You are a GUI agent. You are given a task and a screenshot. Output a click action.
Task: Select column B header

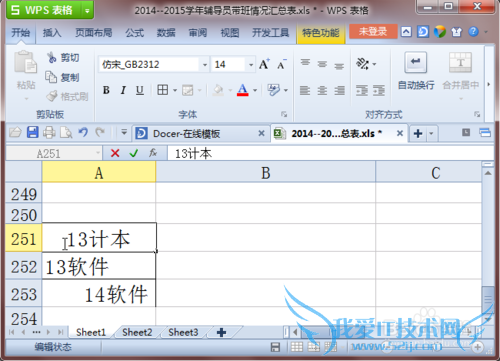click(265, 173)
